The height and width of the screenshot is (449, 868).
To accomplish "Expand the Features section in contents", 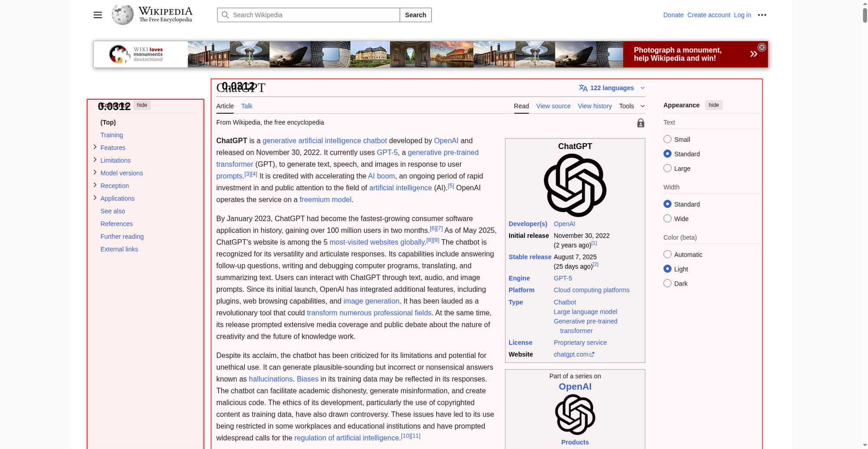I will (95, 147).
